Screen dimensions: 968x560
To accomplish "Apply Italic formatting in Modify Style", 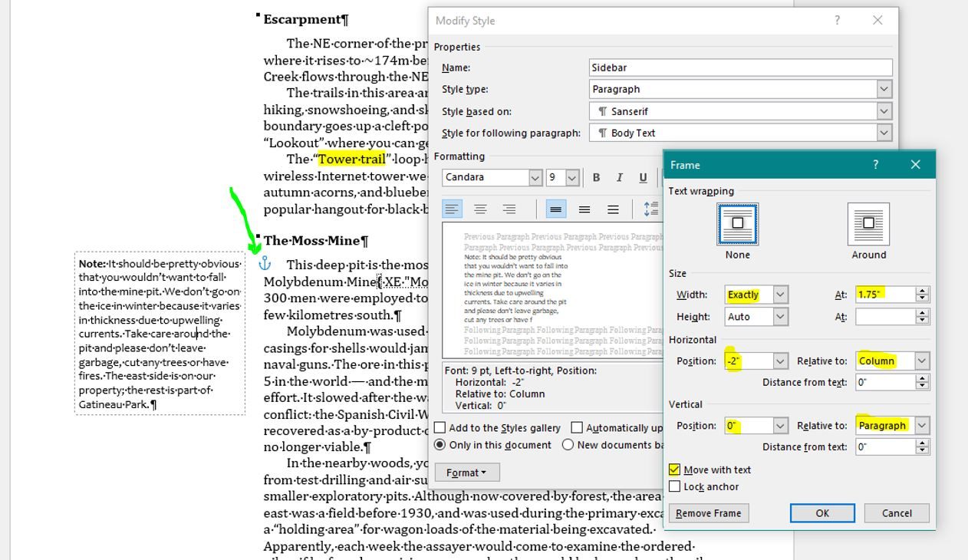I will 619,178.
